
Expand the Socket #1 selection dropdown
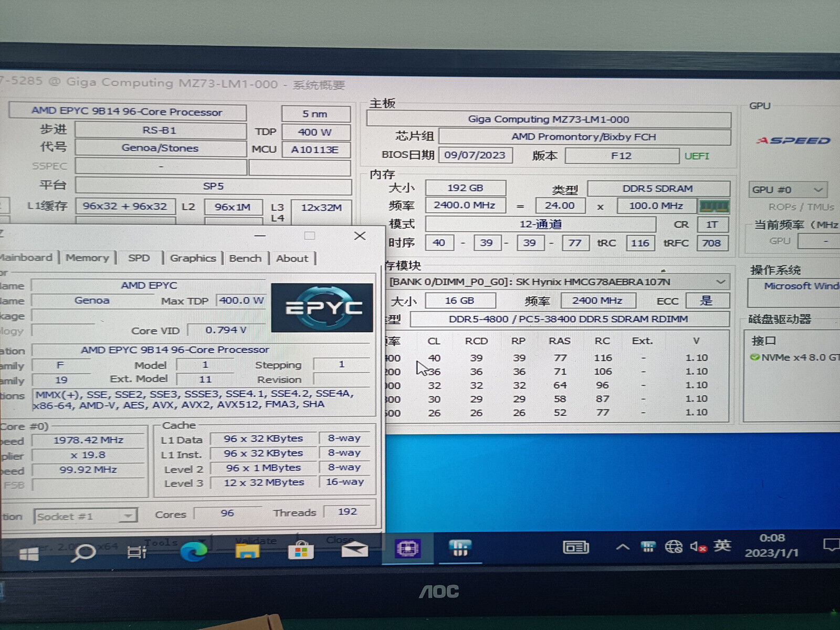pos(127,517)
